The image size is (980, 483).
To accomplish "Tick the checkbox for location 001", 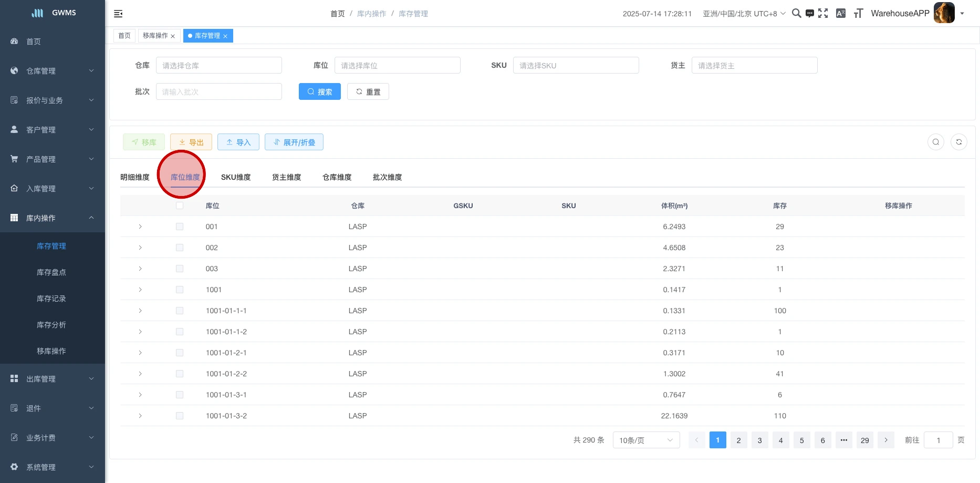I will point(180,227).
